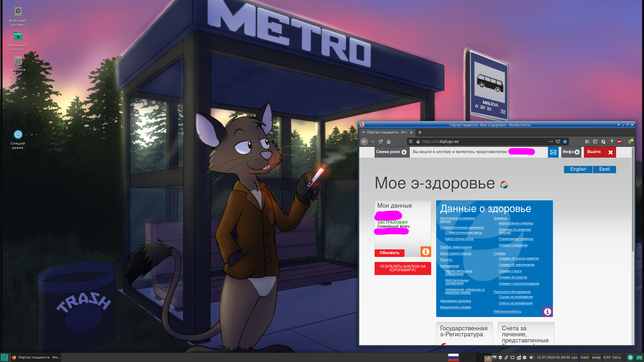Expand the Инфо menu
Screen dimensions: 644x362
coord(571,152)
